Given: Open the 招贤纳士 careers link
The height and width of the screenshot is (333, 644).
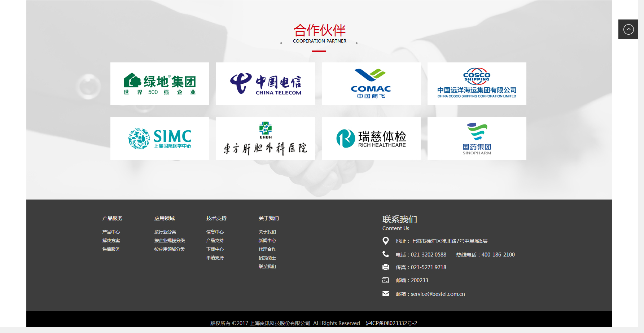Looking at the screenshot, I should click(267, 258).
